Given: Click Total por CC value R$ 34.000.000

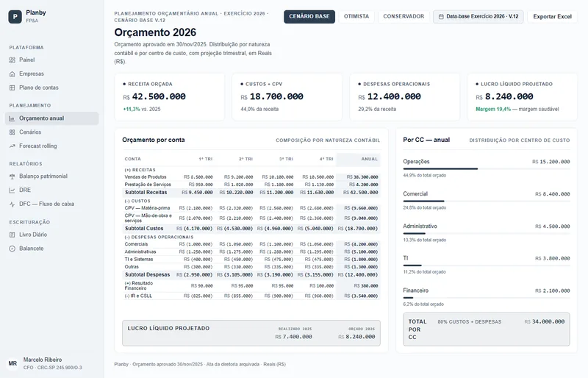Looking at the screenshot, I should point(544,321).
